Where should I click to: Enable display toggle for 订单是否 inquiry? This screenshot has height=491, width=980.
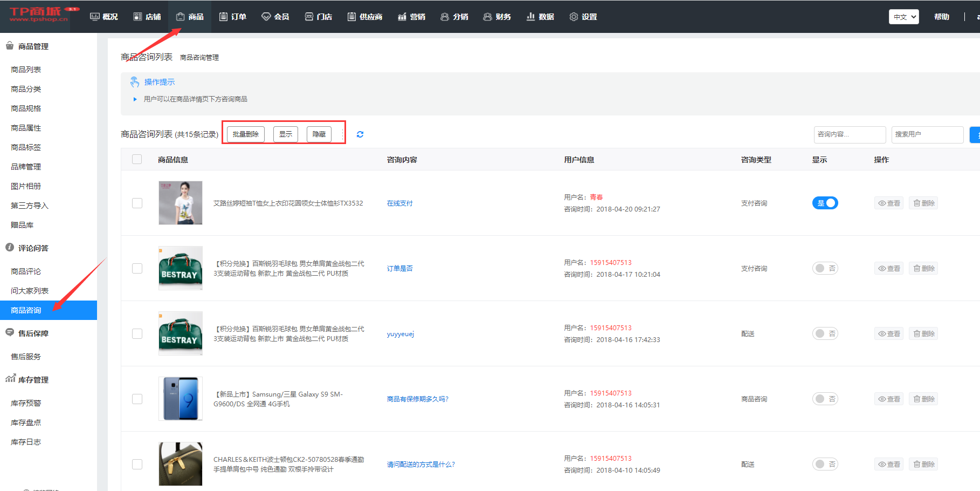(825, 269)
